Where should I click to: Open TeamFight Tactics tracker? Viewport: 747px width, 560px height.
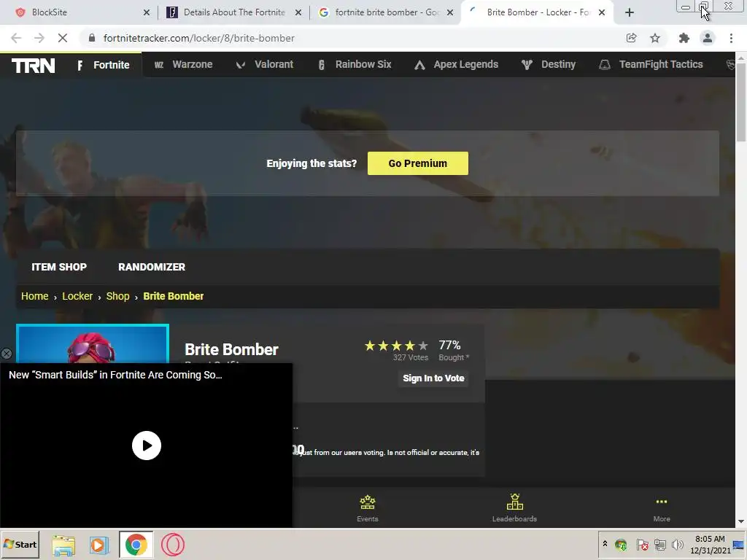pyautogui.click(x=651, y=64)
